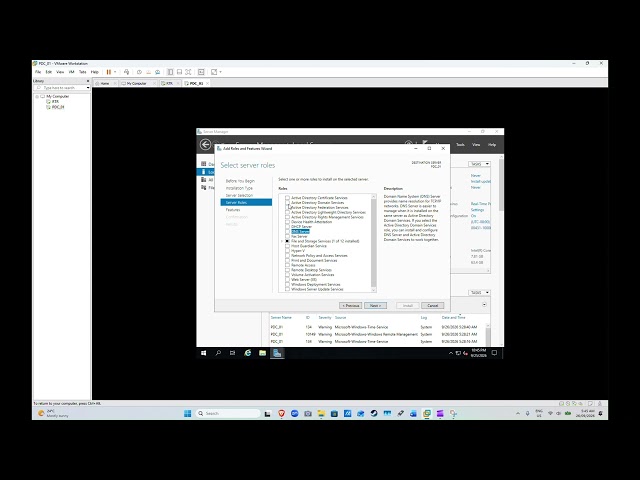Click the guest Windows Start icon
Screen dimensions: 640x480
[203, 353]
